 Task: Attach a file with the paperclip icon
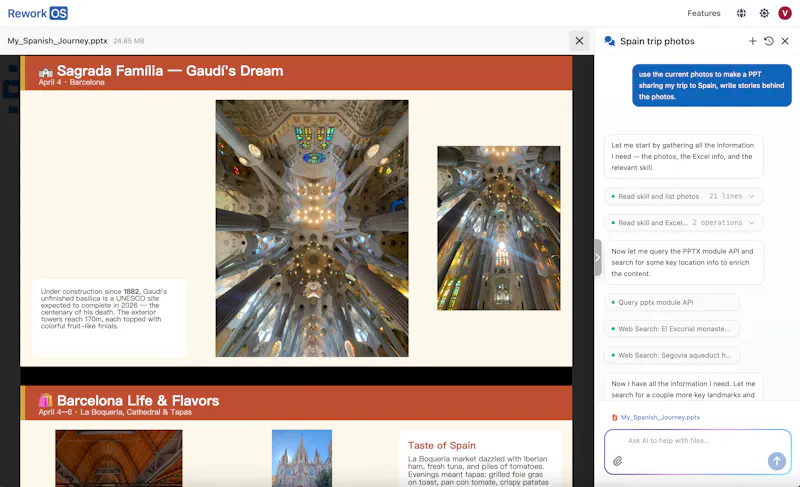(x=617, y=461)
